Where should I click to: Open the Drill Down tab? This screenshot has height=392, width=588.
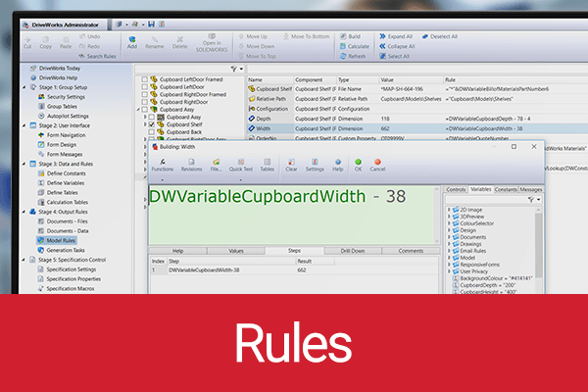coord(353,251)
